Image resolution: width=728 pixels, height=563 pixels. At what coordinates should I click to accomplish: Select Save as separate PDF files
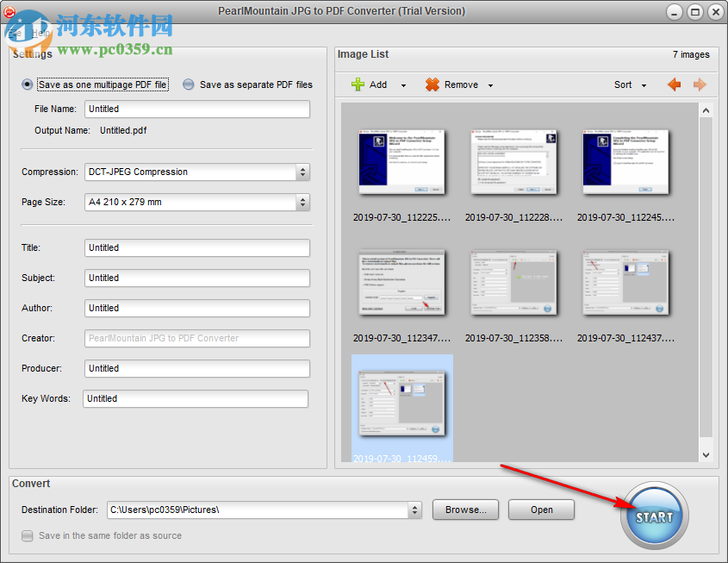pyautogui.click(x=188, y=84)
